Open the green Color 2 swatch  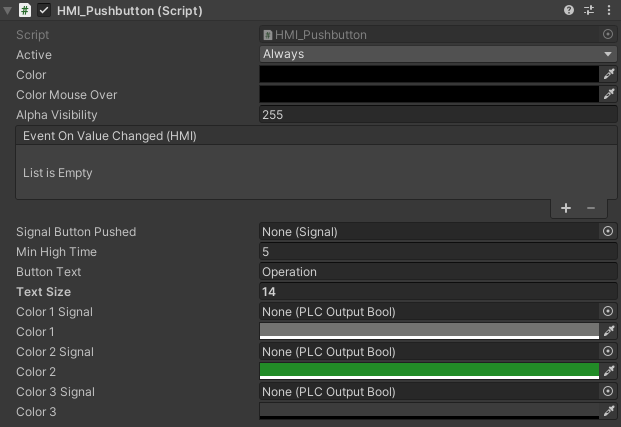point(428,371)
